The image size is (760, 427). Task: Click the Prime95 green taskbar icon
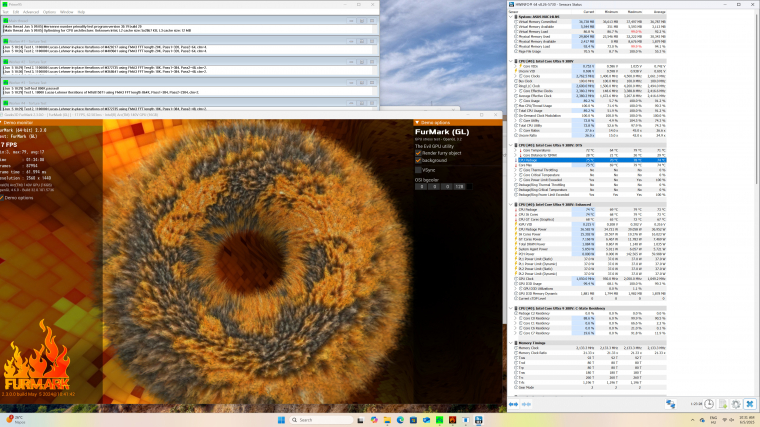click(439, 420)
